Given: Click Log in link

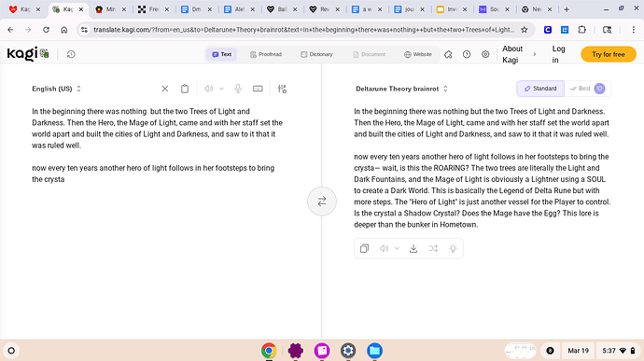Looking at the screenshot, I should click(x=558, y=54).
